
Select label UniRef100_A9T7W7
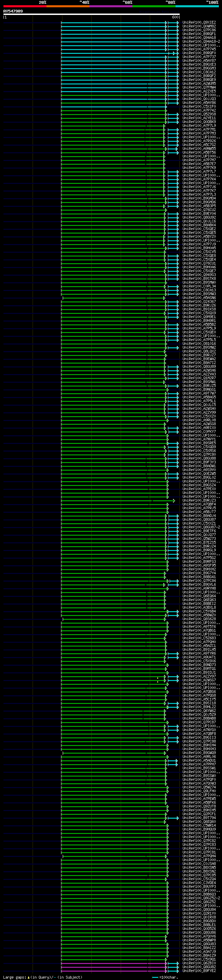pyautogui.click(x=199, y=393)
